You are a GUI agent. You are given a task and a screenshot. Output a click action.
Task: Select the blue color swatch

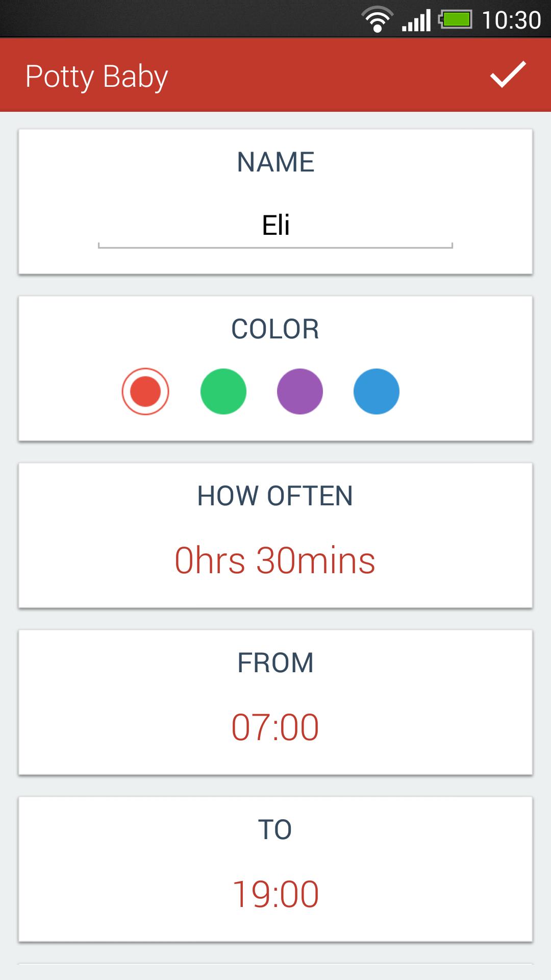(377, 391)
